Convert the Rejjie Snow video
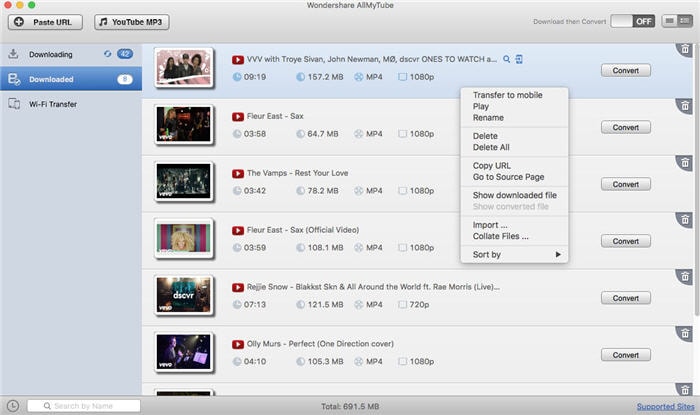700x415 pixels. [625, 298]
